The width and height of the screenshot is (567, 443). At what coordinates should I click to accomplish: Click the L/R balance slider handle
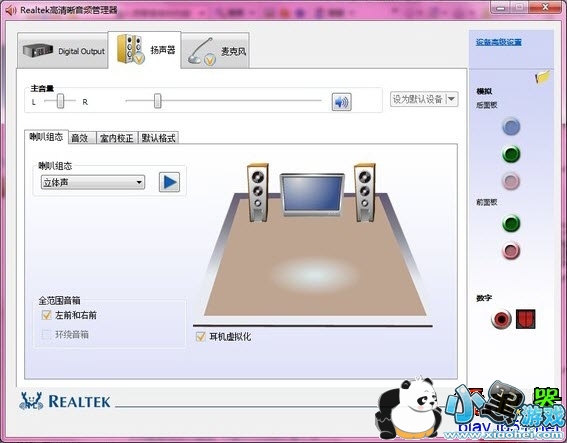(60, 101)
